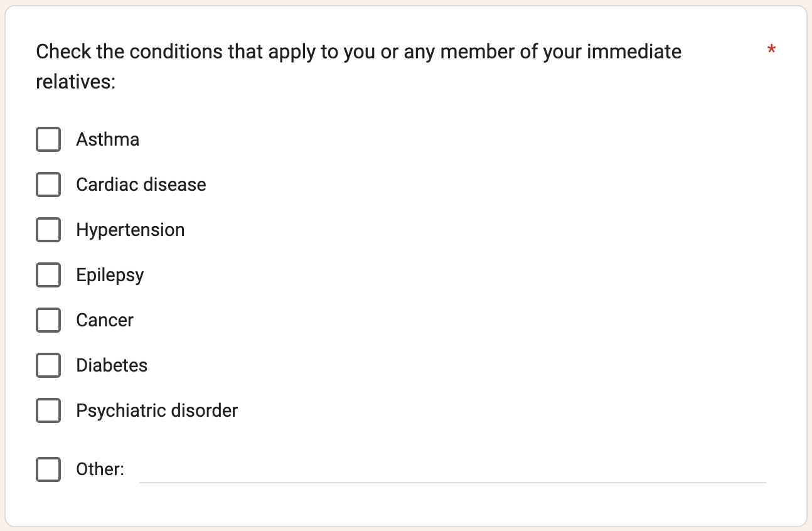The image size is (812, 531).
Task: Click the "Cardiac disease" label text
Action: (141, 185)
